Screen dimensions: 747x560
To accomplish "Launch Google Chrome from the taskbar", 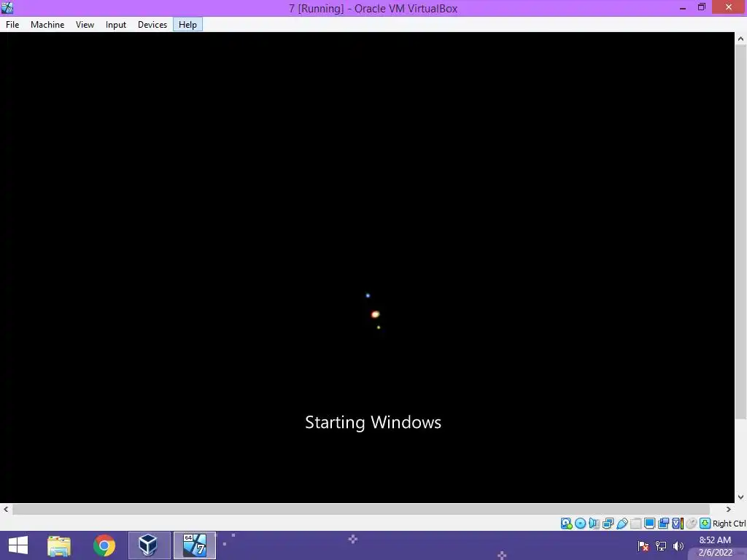I will 104,545.
